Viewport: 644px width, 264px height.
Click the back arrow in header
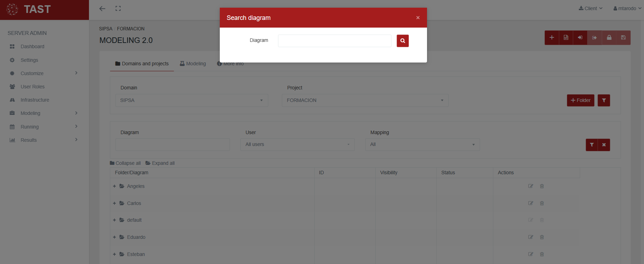102,8
